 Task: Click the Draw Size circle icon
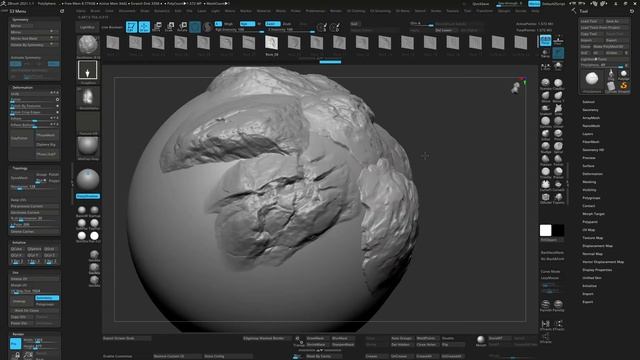tap(335, 27)
